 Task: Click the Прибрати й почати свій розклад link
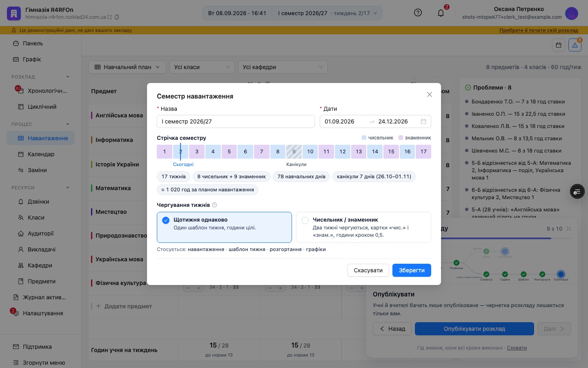[x=539, y=30]
